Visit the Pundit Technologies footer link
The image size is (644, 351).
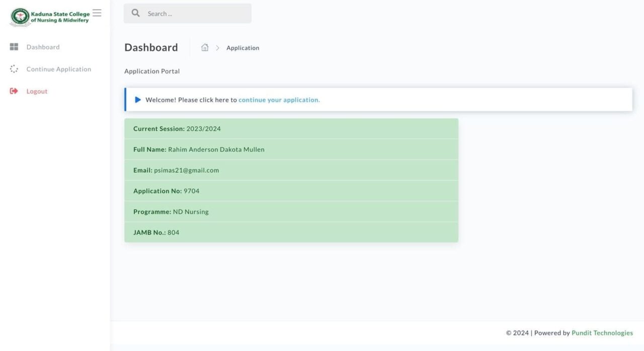pos(602,333)
